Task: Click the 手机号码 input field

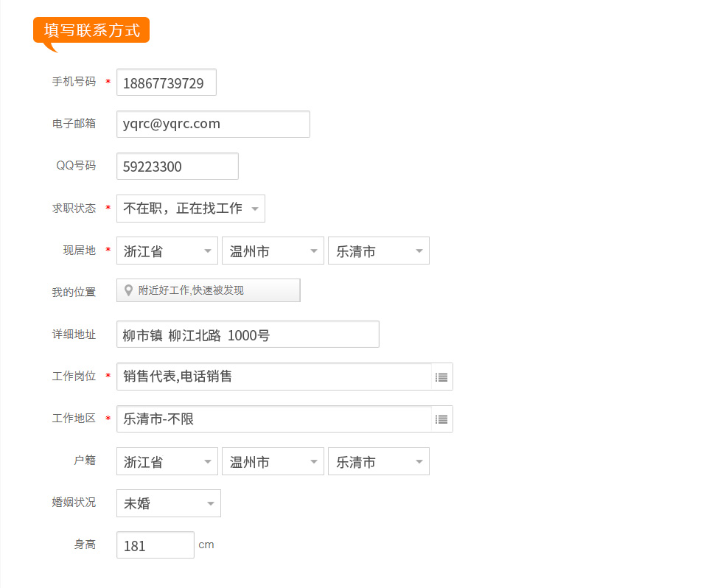Action: point(167,82)
